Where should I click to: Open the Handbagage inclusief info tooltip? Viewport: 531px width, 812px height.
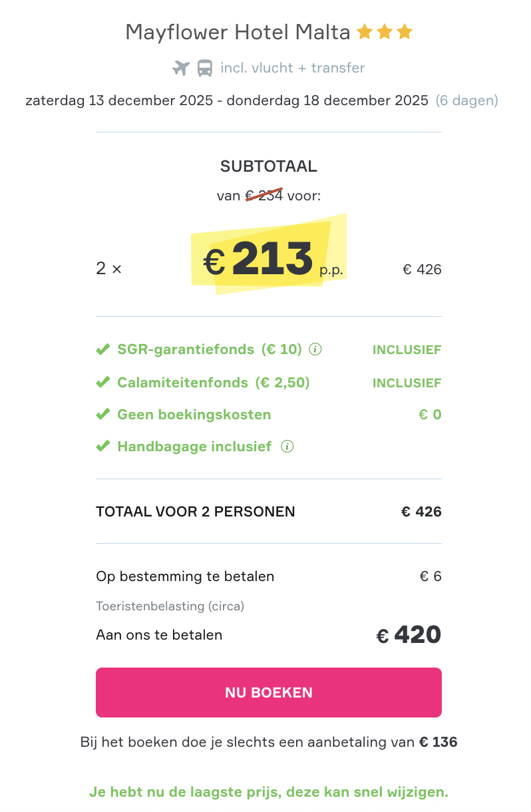[x=287, y=447]
